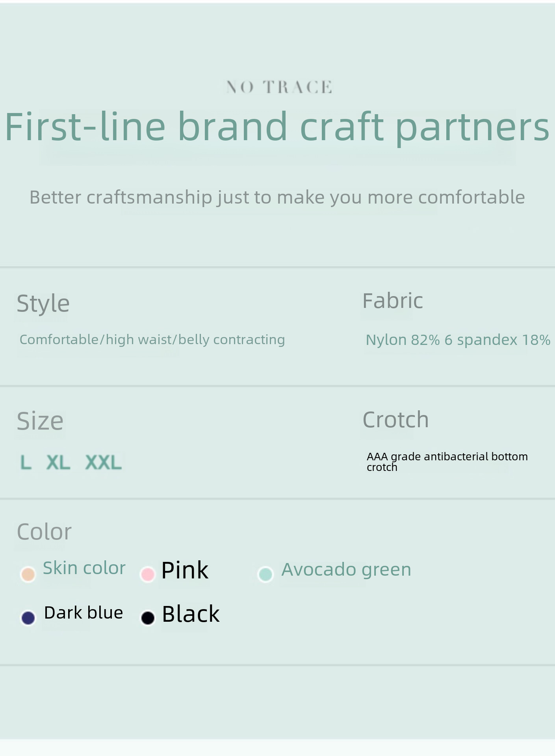The height and width of the screenshot is (756, 555).
Task: Select the Black color swatch circle
Action: [148, 617]
